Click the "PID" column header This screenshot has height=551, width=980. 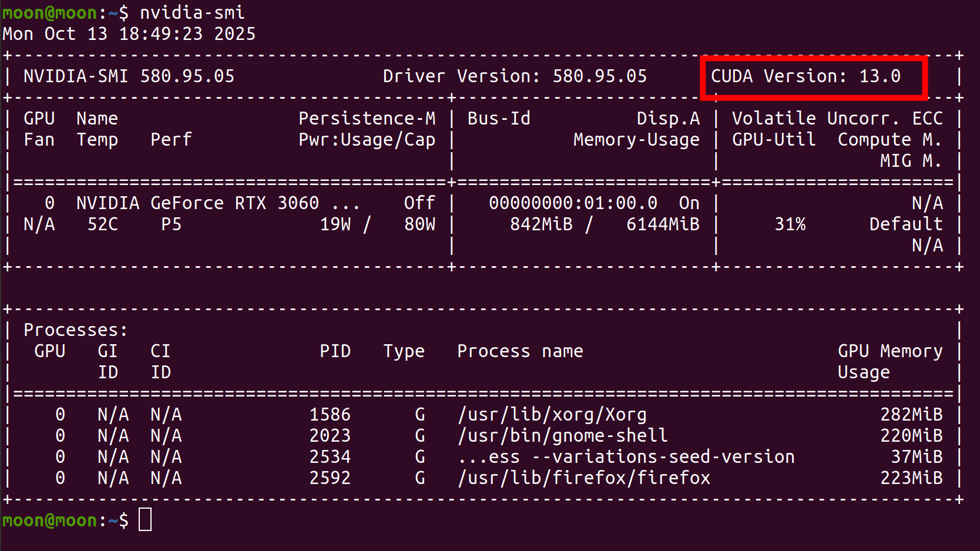(x=335, y=351)
